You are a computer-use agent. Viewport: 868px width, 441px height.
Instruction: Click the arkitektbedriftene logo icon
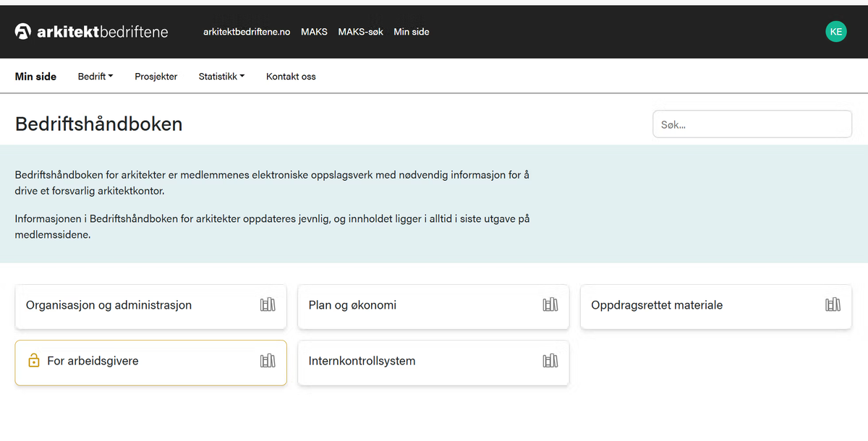coord(23,31)
